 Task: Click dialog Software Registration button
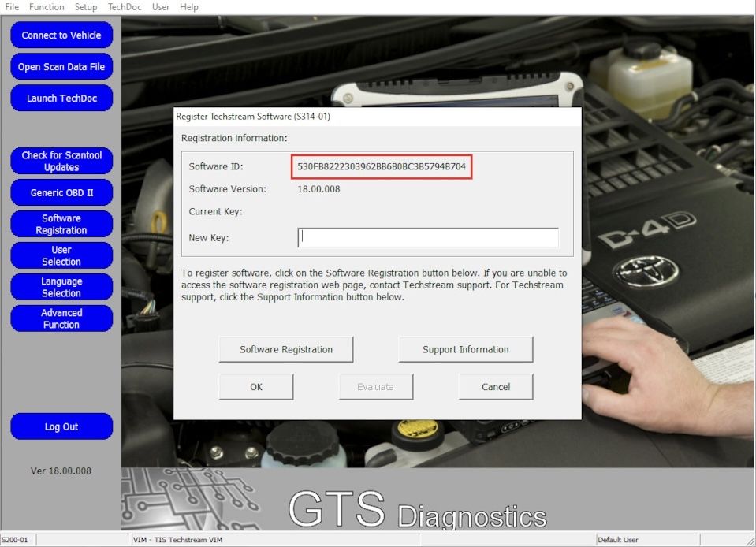pos(286,349)
